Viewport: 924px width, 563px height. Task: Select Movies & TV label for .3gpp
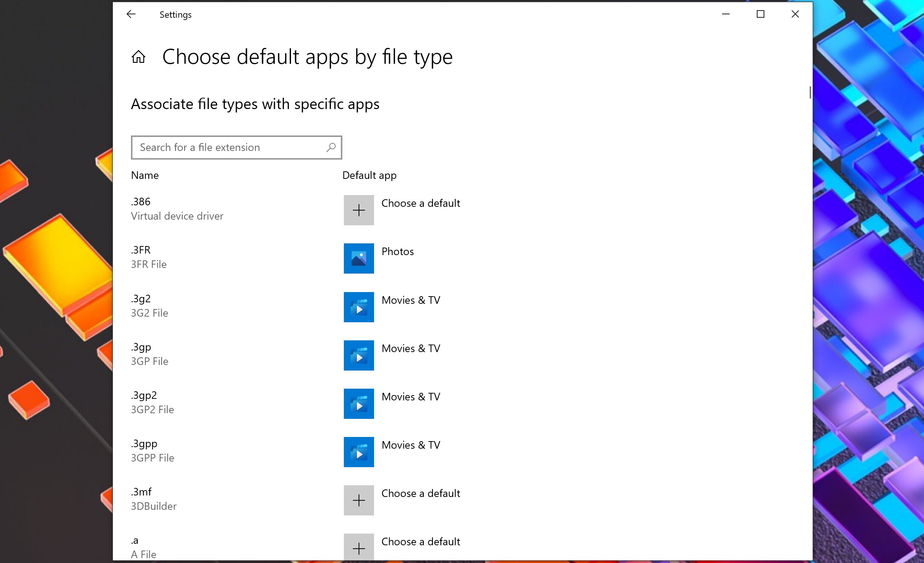pyautogui.click(x=411, y=445)
